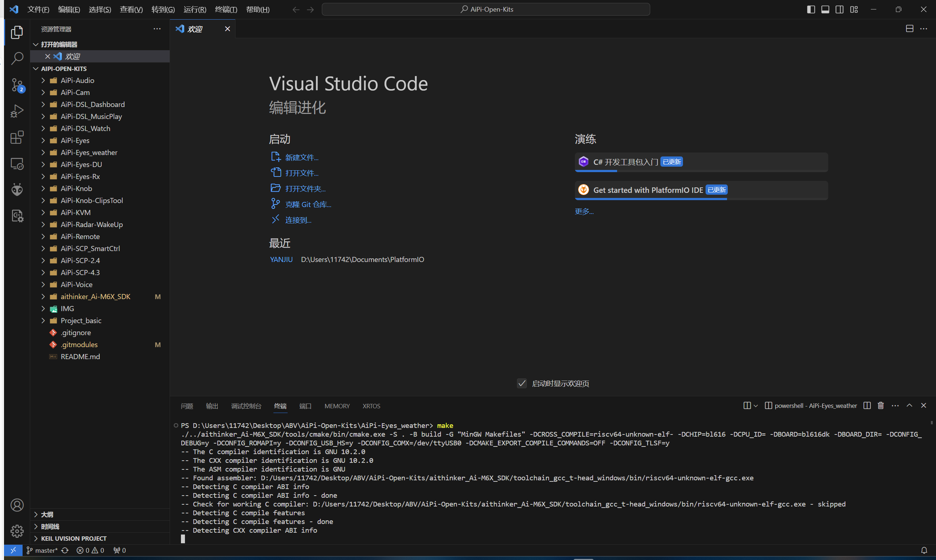Expand the KEIL UVISION PROJECT section
The width and height of the screenshot is (936, 560).
pyautogui.click(x=100, y=539)
